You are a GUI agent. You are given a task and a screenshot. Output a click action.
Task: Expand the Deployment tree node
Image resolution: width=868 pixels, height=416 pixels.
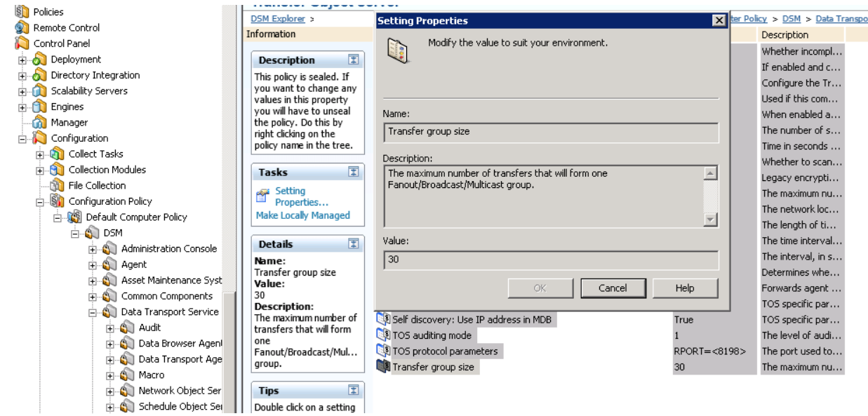(x=23, y=60)
